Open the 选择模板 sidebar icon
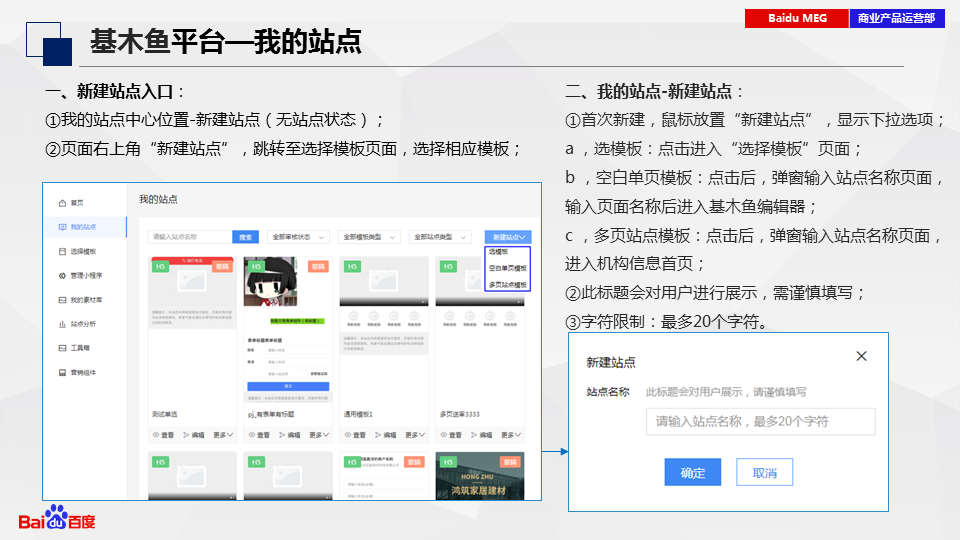This screenshot has width=960, height=540. tap(62, 252)
